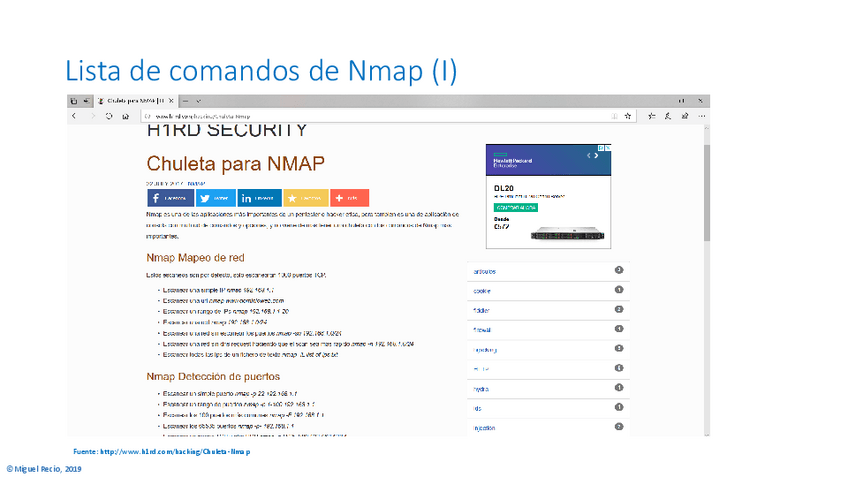Click the H1RD SECURITY site title
The image size is (848, 477).
[x=227, y=130]
